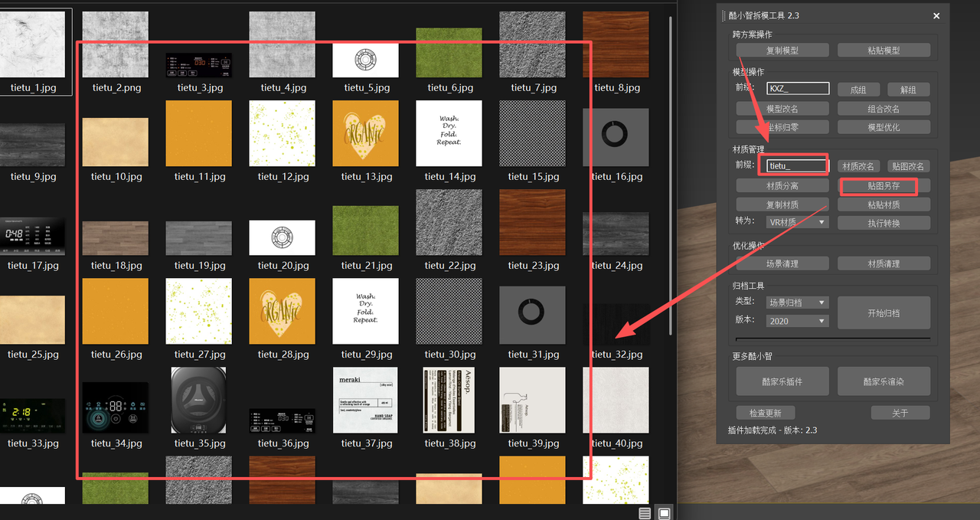Select the tietu_14.jpg Wash Dry Fold thumbnail

point(449,133)
